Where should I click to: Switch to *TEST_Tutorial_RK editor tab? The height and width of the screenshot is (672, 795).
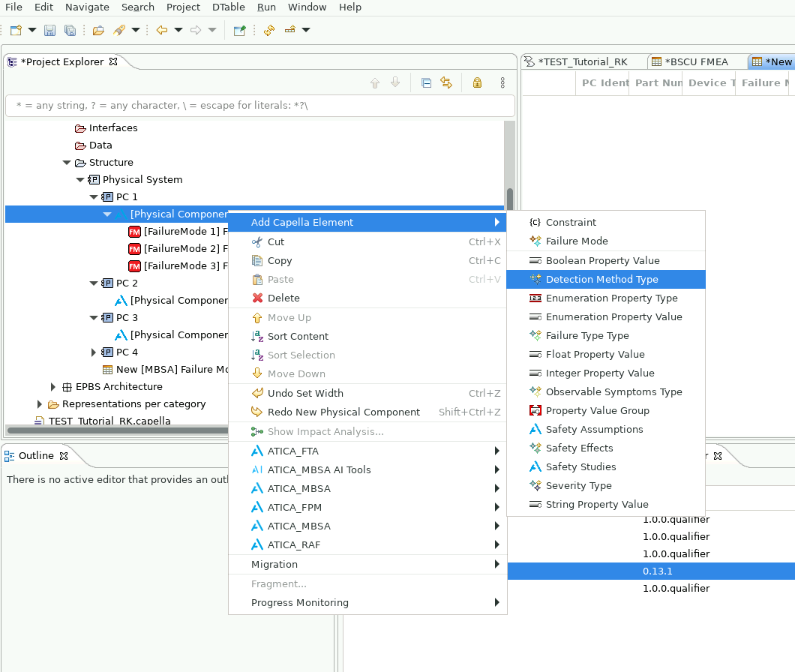click(x=583, y=61)
